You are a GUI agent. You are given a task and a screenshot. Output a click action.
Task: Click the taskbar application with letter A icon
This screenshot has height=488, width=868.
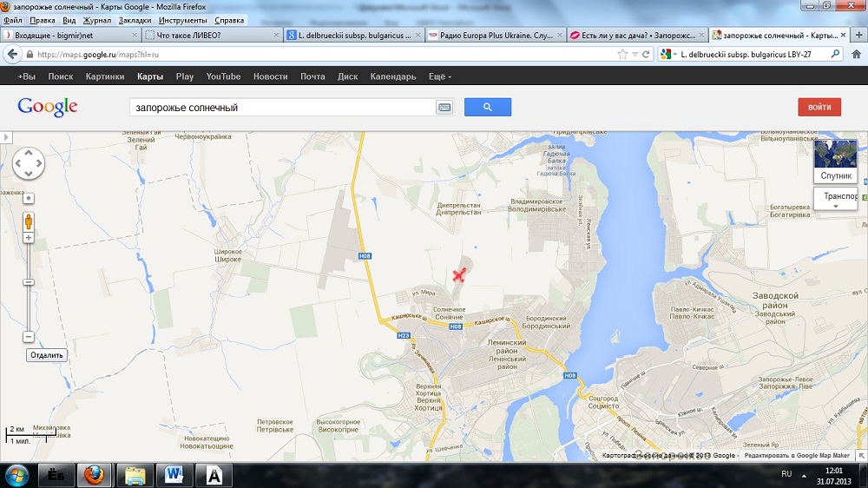(214, 475)
